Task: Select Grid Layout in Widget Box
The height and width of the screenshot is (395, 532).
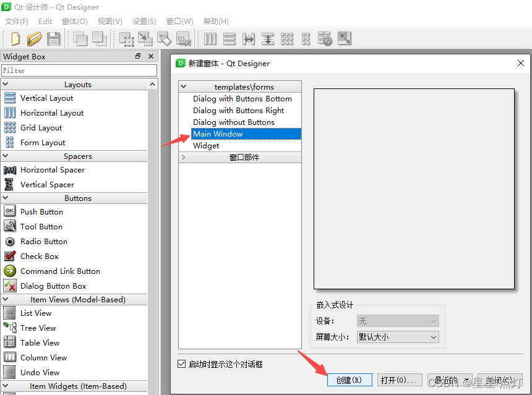Action: click(x=41, y=128)
